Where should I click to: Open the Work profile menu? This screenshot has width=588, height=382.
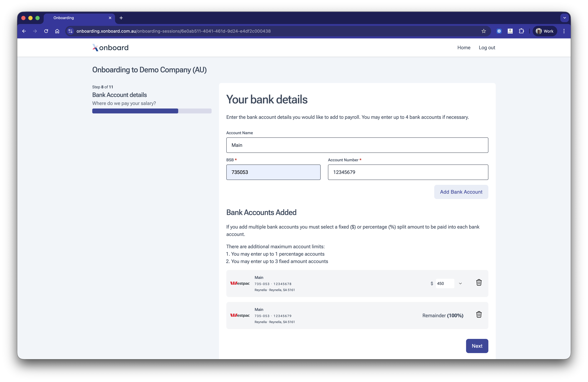click(x=544, y=31)
